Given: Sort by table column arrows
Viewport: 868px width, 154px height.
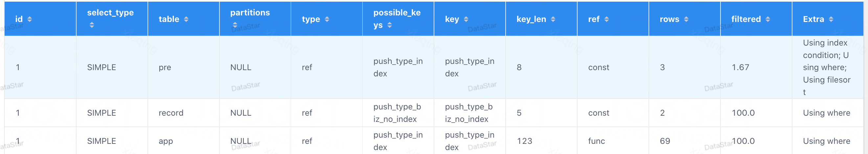Looking at the screenshot, I should tap(186, 19).
